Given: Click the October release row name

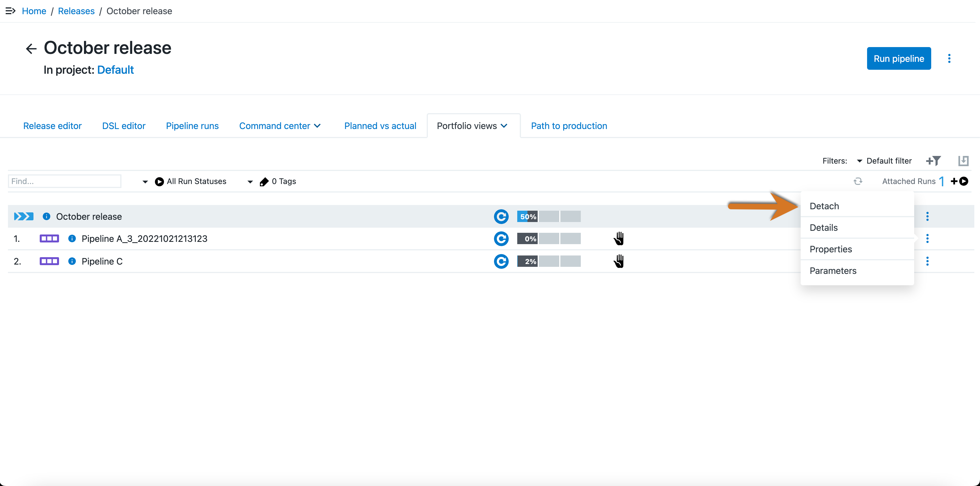Looking at the screenshot, I should point(89,216).
